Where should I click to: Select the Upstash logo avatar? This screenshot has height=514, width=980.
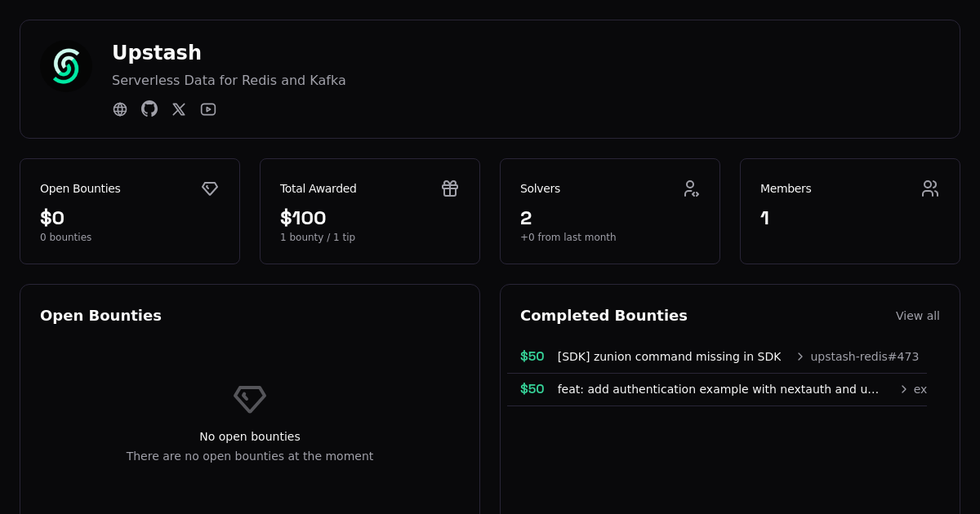[x=66, y=66]
